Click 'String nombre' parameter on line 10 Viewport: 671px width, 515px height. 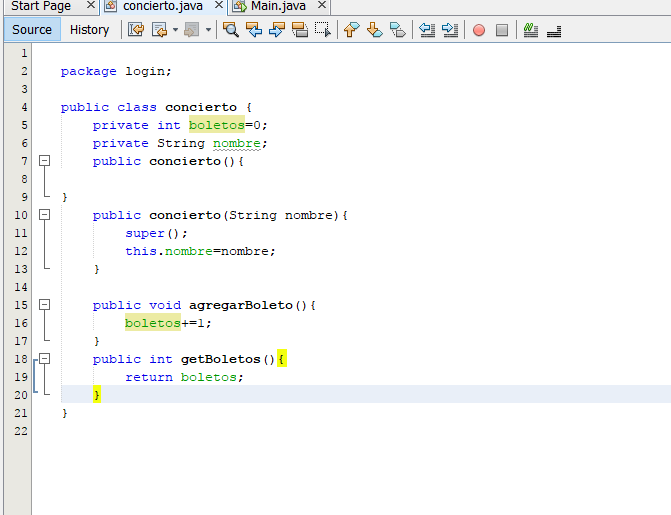(x=281, y=215)
